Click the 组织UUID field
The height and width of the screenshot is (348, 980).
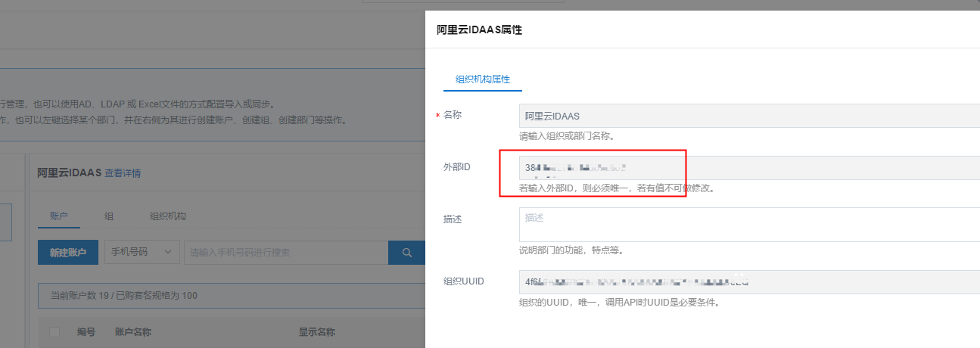(x=749, y=282)
